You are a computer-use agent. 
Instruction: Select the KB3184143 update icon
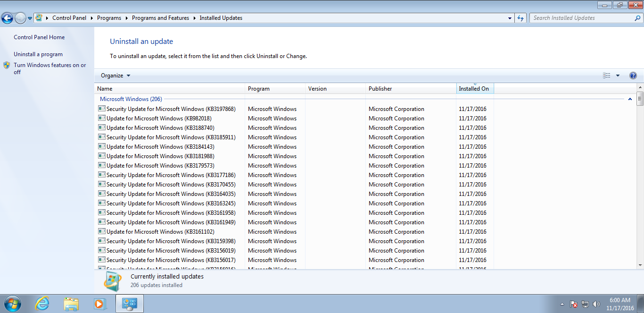point(102,146)
